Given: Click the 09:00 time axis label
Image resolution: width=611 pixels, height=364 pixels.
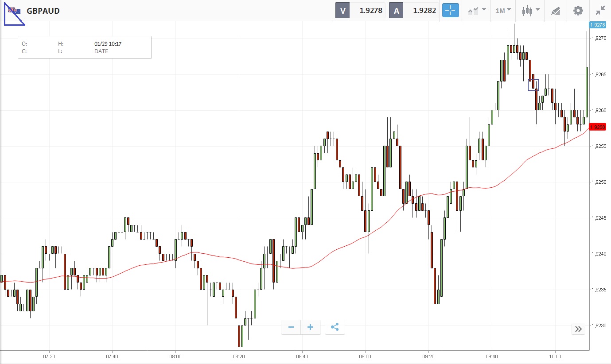Looking at the screenshot, I should pyautogui.click(x=365, y=356).
